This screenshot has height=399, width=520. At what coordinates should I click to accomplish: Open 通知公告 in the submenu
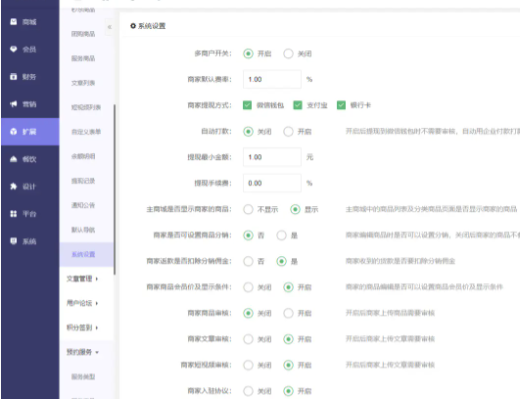[83, 205]
